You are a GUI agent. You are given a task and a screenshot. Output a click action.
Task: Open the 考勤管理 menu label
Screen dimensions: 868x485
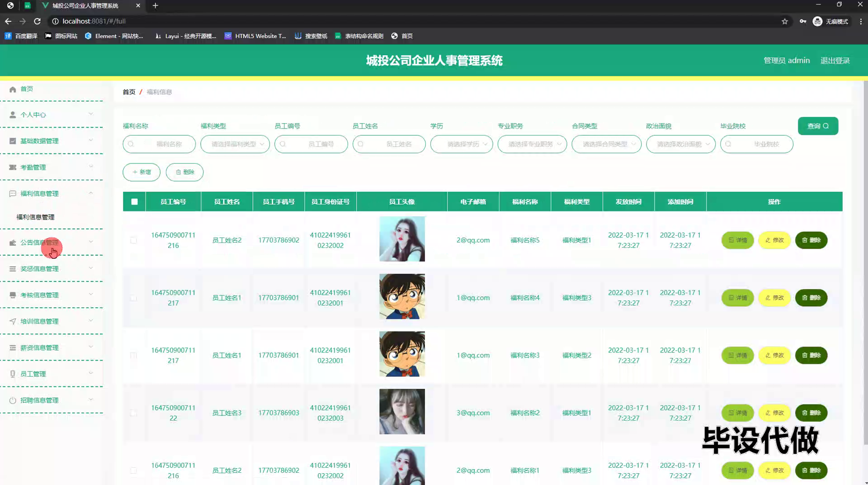click(33, 167)
